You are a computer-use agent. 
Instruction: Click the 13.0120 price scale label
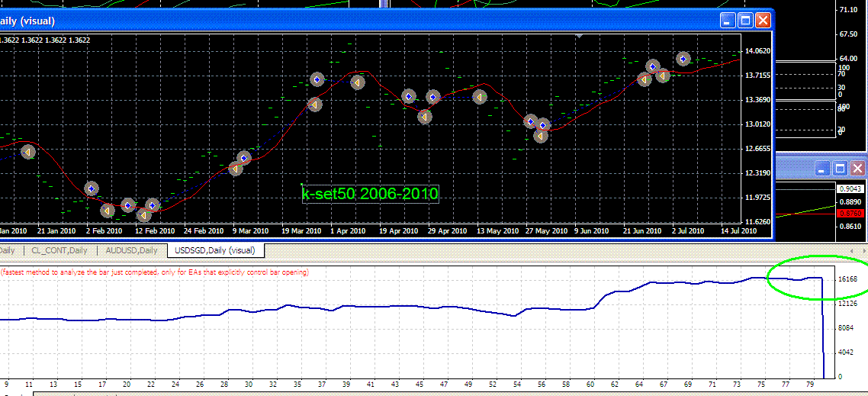point(758,124)
